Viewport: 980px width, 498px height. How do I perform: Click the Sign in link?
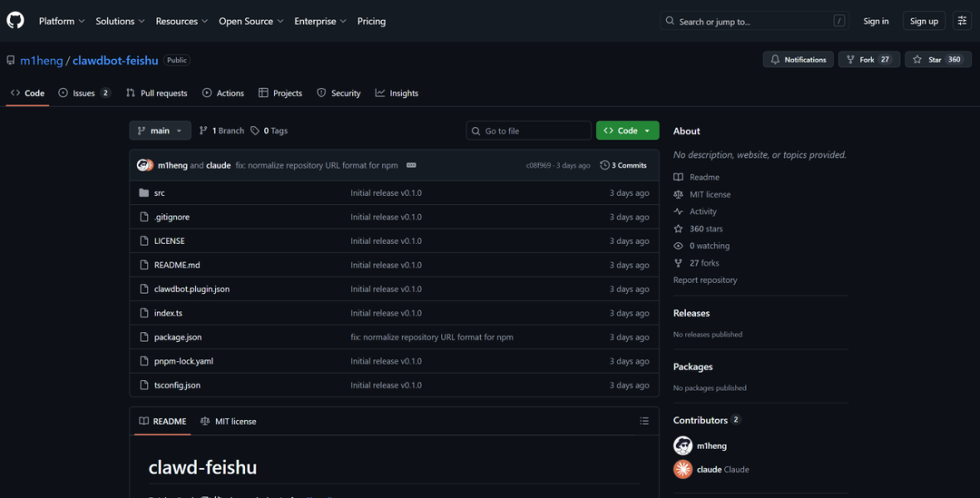pos(876,21)
